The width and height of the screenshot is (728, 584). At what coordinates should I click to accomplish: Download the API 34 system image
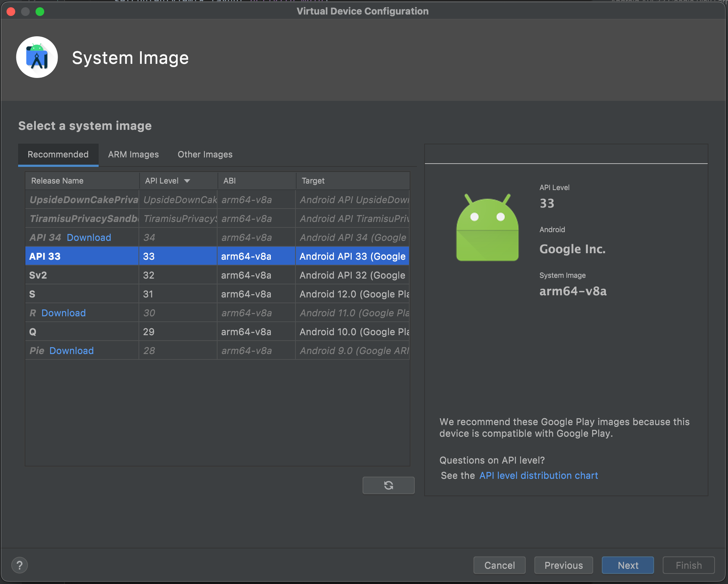(89, 238)
